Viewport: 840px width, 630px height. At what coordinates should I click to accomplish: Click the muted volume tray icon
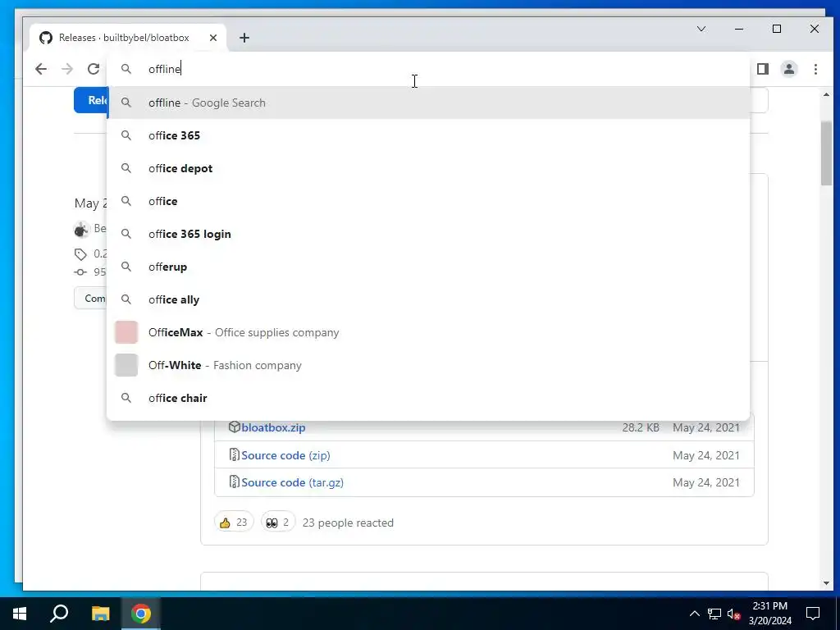click(733, 614)
